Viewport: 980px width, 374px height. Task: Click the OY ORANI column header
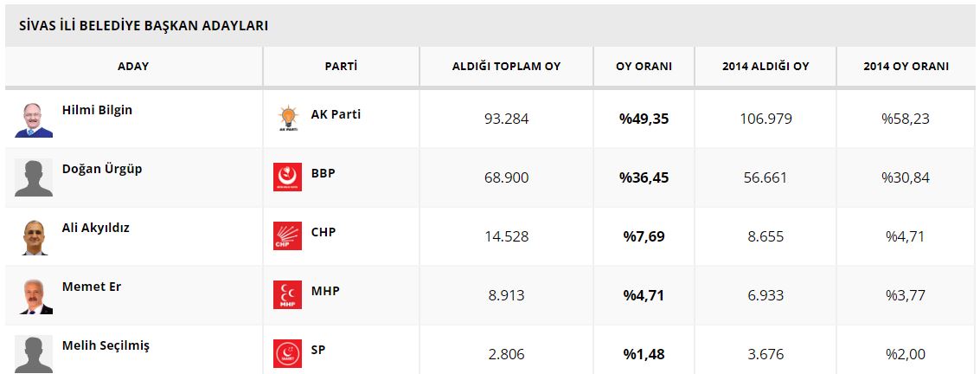(x=644, y=67)
